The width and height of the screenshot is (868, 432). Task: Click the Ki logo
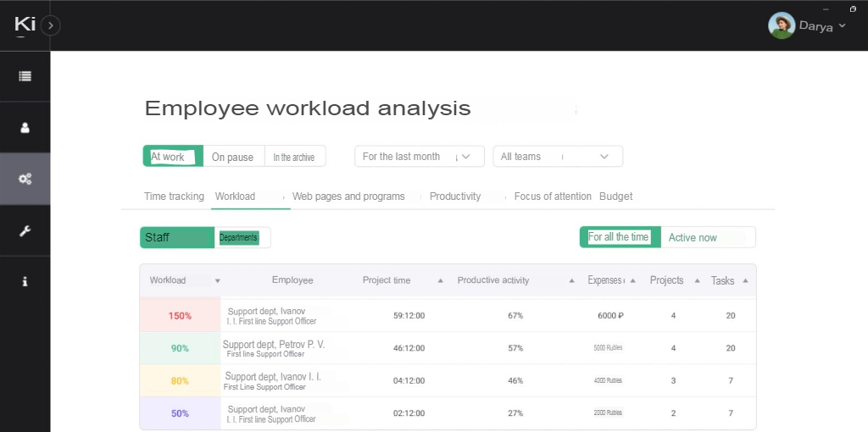point(25,25)
